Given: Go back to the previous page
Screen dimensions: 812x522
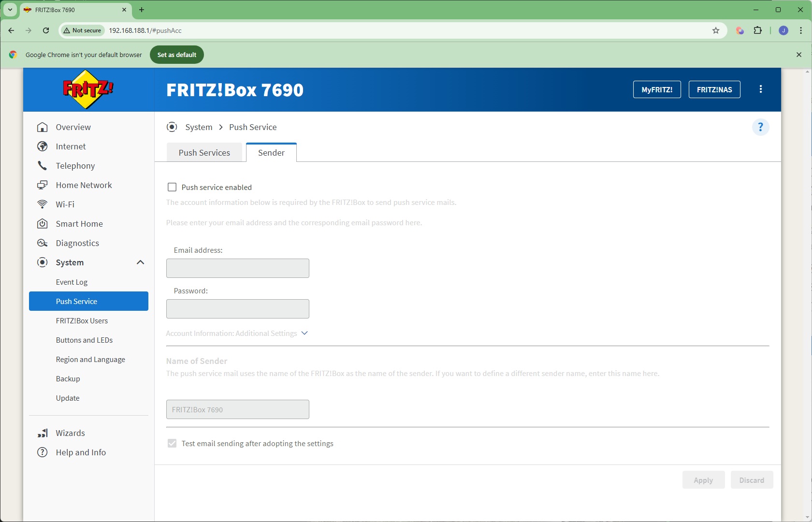Looking at the screenshot, I should 11,30.
